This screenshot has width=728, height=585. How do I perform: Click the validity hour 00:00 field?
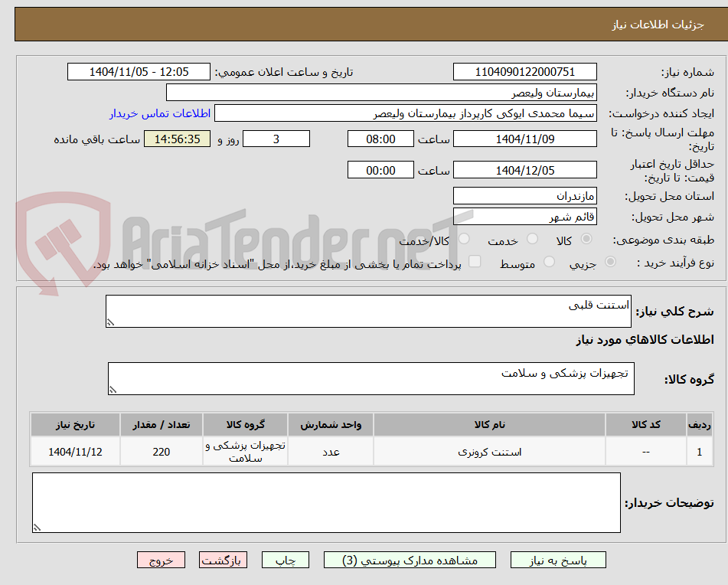[x=380, y=170]
